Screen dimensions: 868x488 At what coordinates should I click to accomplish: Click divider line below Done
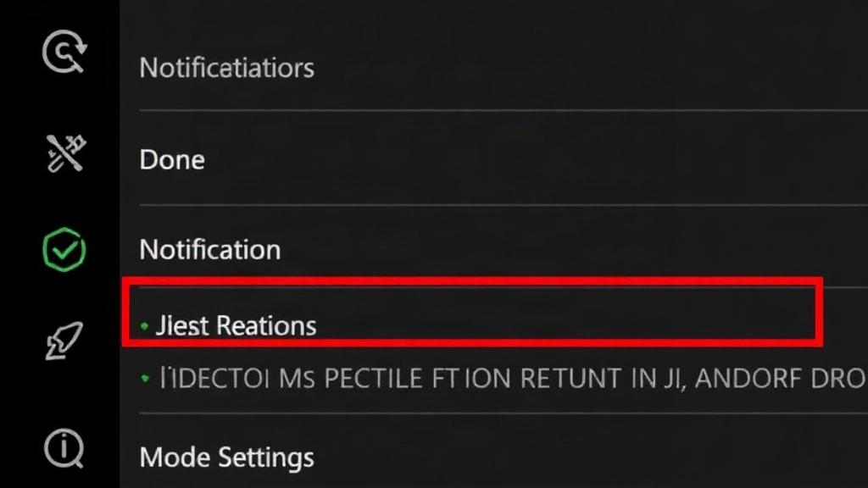(x=504, y=205)
